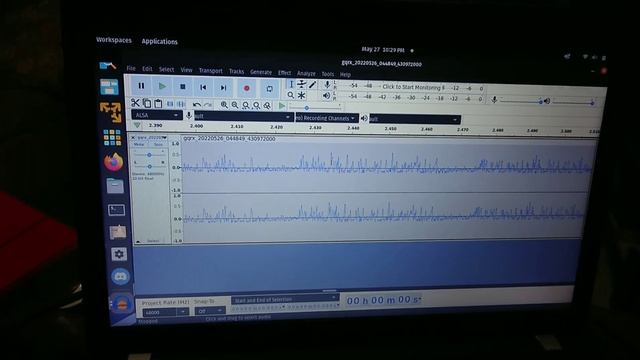Open the View menu
Image resolution: width=640 pixels, height=360 pixels.
coord(187,70)
